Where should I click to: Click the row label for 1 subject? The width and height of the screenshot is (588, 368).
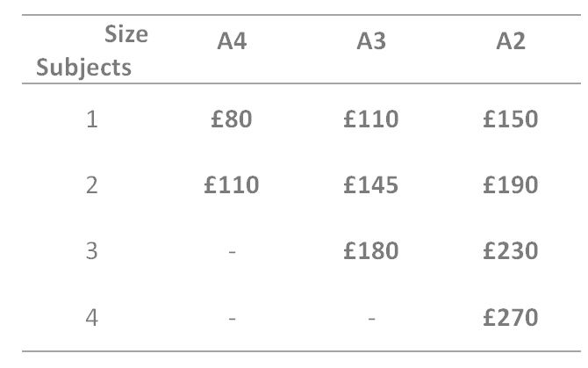(x=91, y=119)
